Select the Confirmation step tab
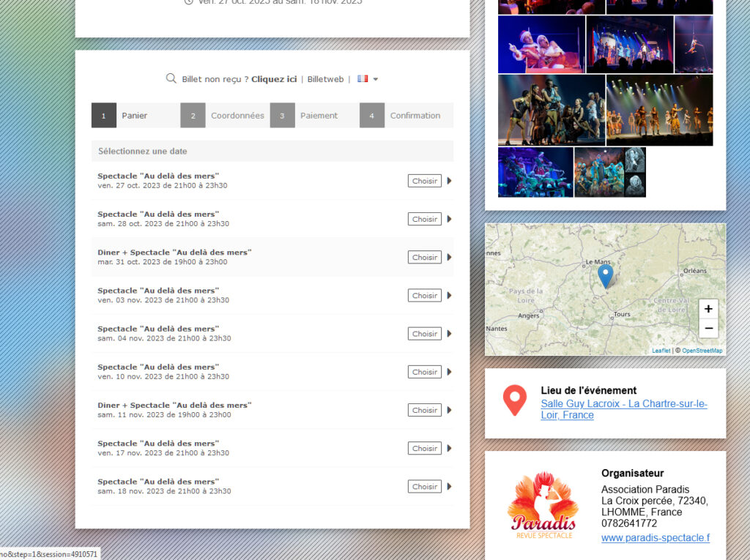This screenshot has width=750, height=560. tap(406, 115)
